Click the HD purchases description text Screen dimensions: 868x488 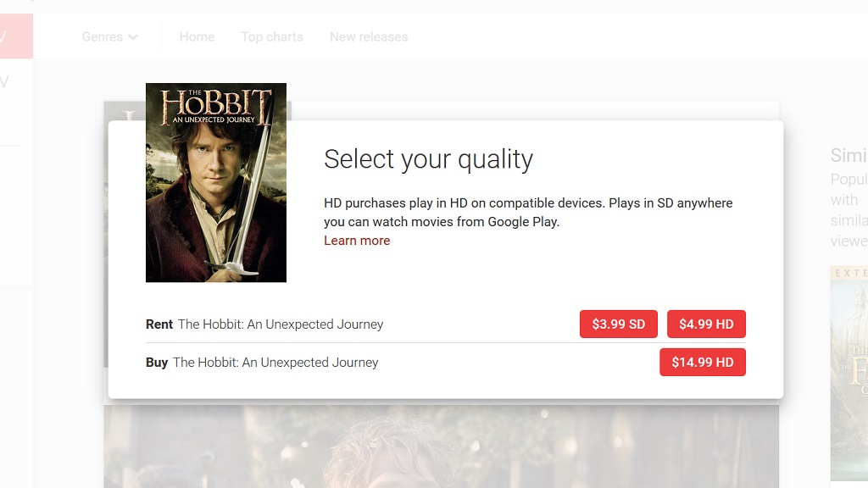tap(527, 213)
